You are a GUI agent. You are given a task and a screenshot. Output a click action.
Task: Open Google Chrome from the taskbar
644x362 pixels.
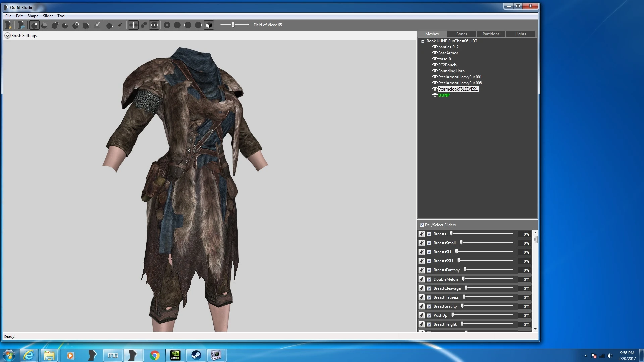pos(154,355)
